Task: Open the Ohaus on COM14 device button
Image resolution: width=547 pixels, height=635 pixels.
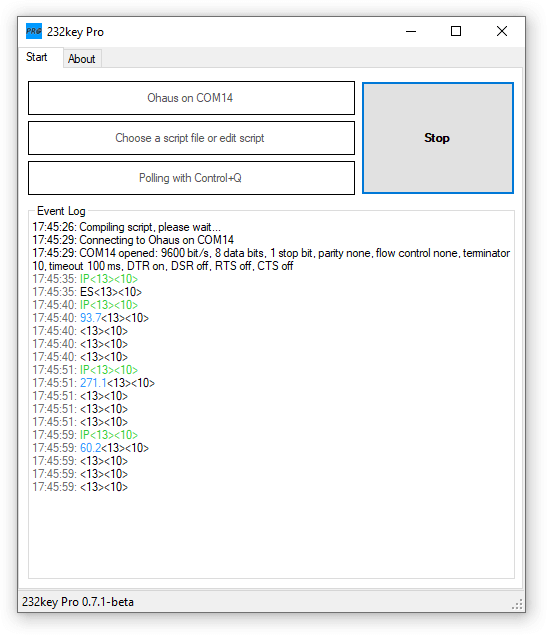Action: tap(191, 98)
